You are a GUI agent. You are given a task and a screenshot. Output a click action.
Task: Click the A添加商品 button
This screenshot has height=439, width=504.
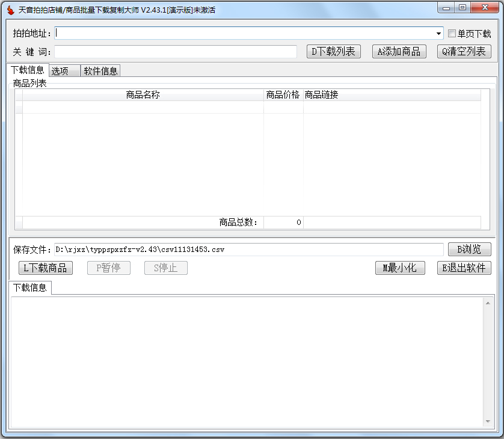399,52
